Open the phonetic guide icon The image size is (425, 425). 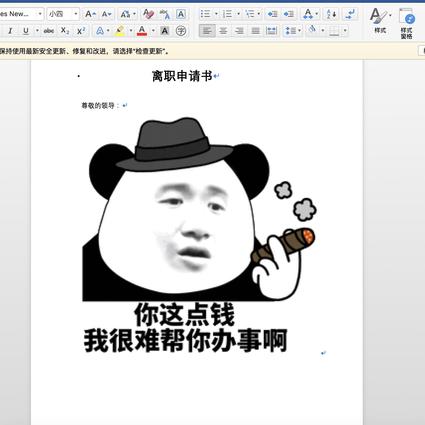tap(165, 14)
